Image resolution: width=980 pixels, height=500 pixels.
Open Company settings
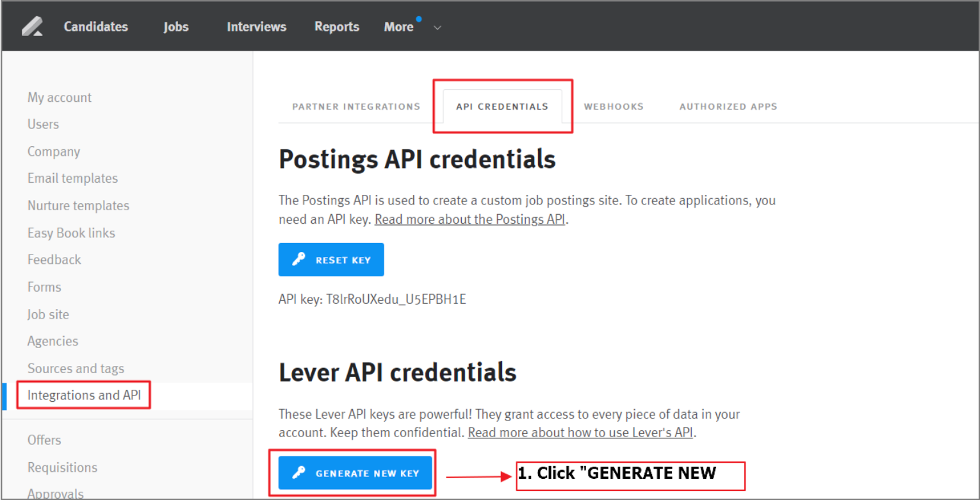(54, 152)
